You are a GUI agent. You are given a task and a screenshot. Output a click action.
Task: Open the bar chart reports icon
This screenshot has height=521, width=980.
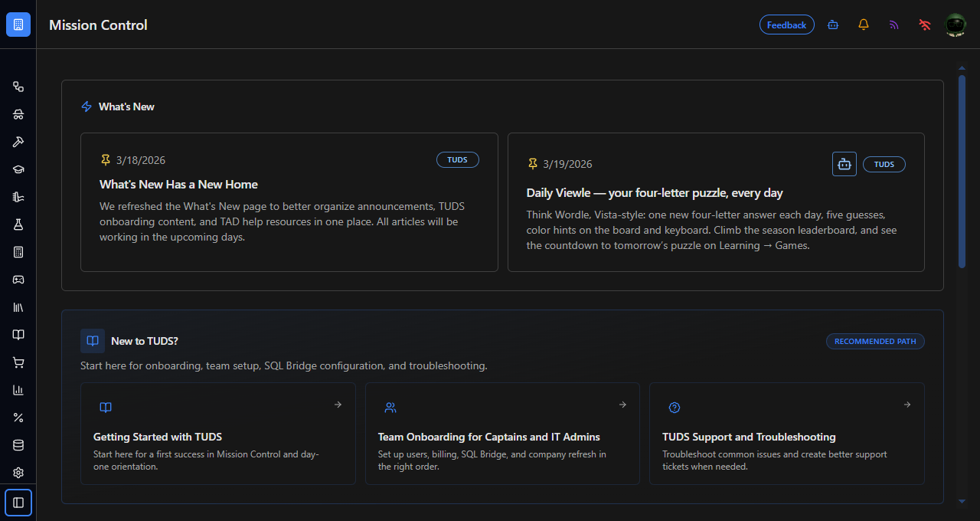point(18,390)
